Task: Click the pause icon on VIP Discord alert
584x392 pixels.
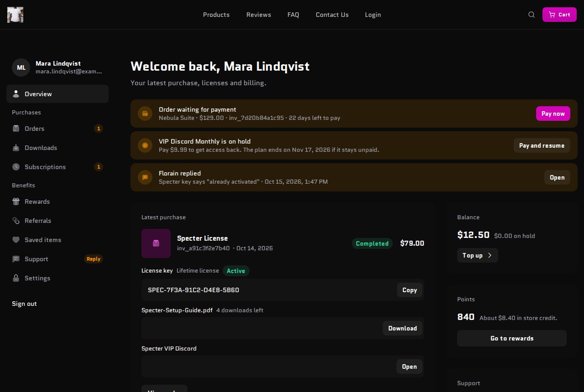Action: (145, 145)
